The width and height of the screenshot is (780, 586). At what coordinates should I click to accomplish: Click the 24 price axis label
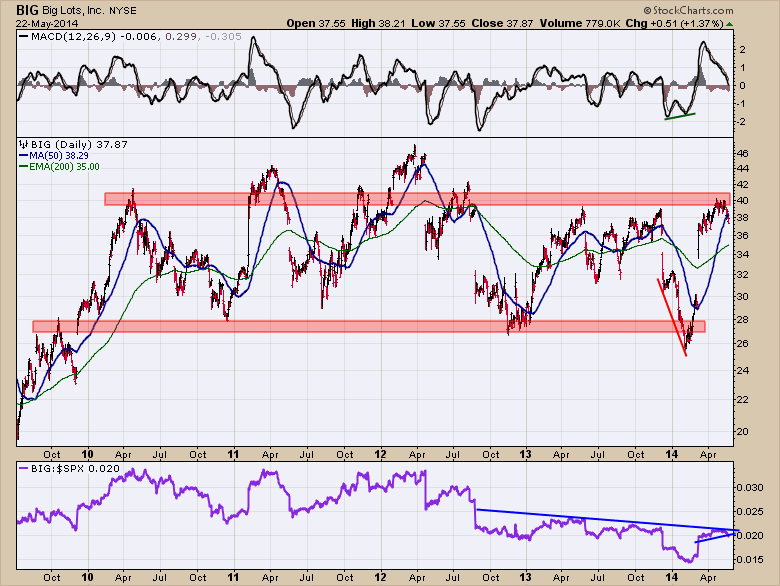coord(742,370)
